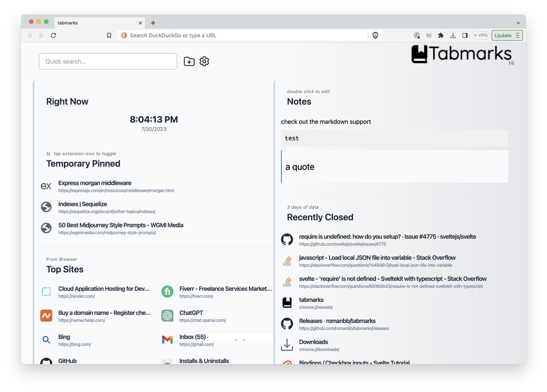Click the Namecheap orange favicon
Image resolution: width=547 pixels, height=392 pixels.
pyautogui.click(x=46, y=315)
